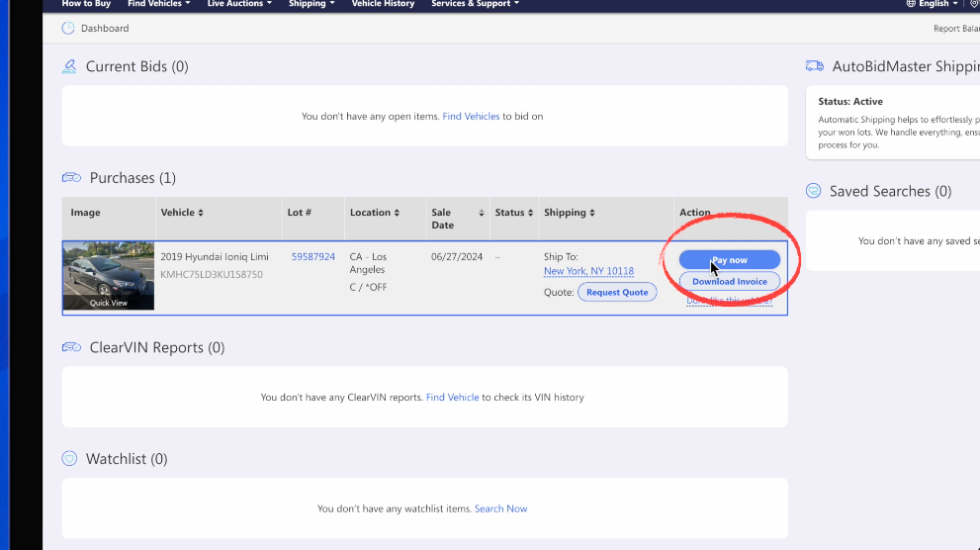Click the Dashboard gauge icon
This screenshot has height=550, width=980.
pos(68,29)
